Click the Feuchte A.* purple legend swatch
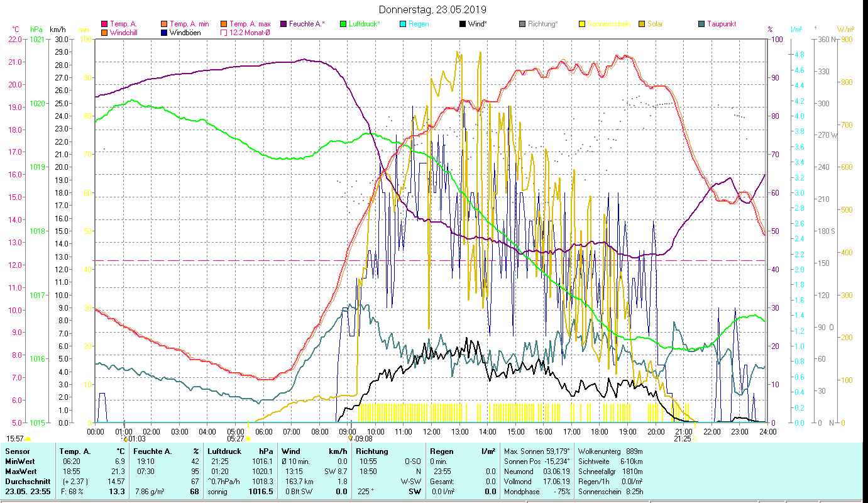Screen dimensions: 868x503 [283, 24]
